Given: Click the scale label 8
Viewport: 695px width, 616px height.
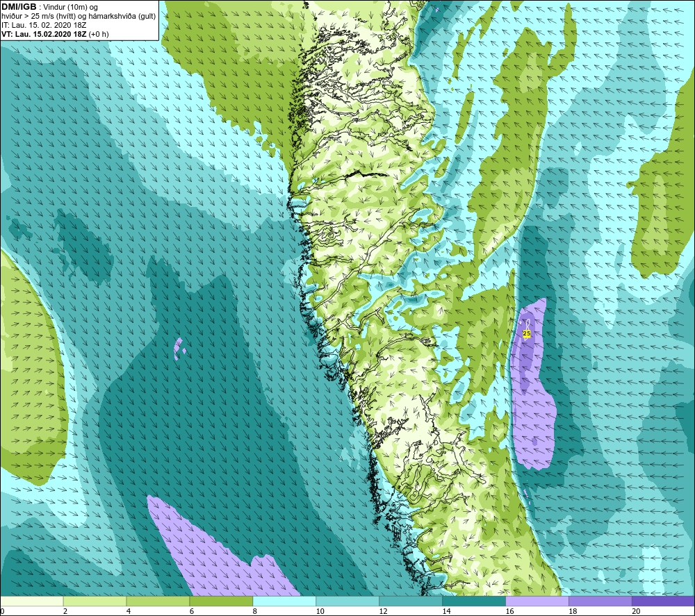Looking at the screenshot, I should click(x=255, y=611).
